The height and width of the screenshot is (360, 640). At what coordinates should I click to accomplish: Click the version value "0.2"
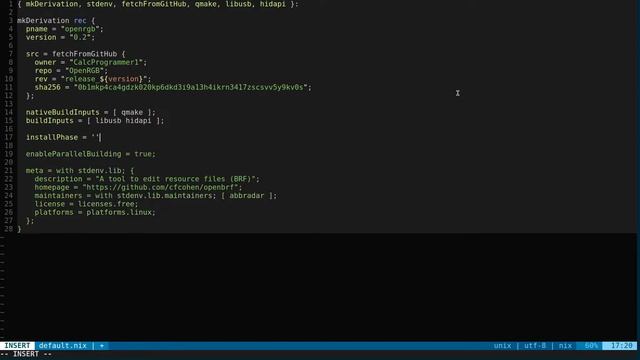pos(80,37)
